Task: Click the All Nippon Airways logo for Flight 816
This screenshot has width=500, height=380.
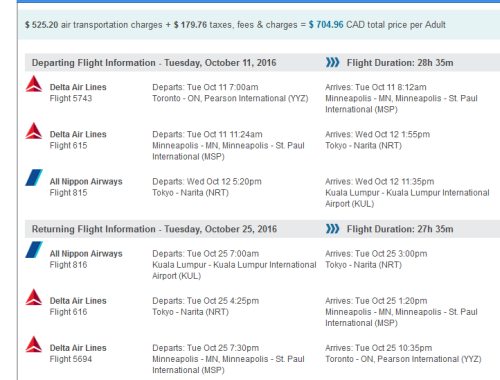Action: click(34, 250)
